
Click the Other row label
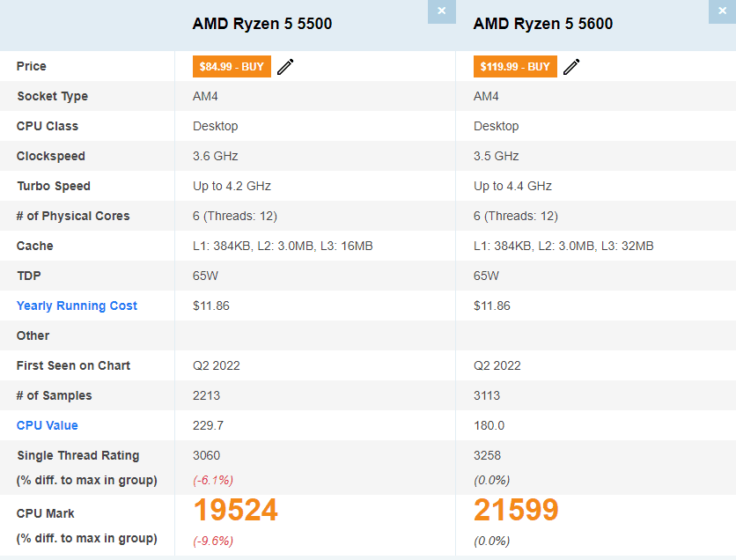pos(33,335)
